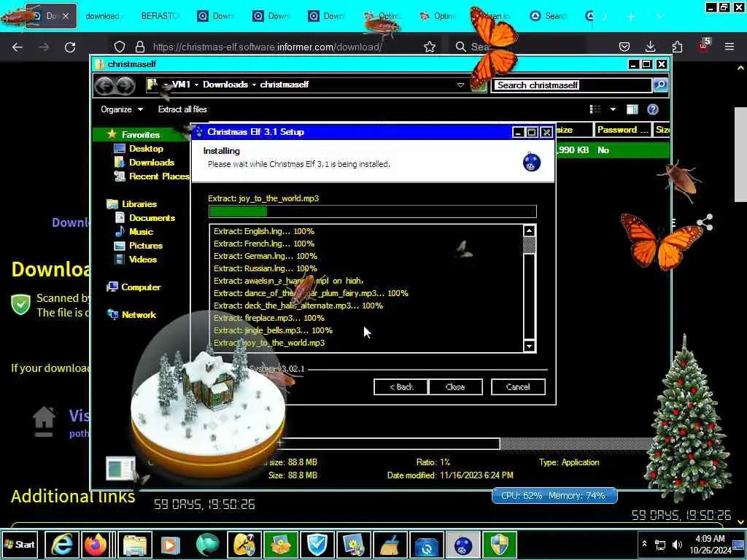Open Firefox downloads panel
Viewport: 747px width, 560px height.
(x=650, y=47)
